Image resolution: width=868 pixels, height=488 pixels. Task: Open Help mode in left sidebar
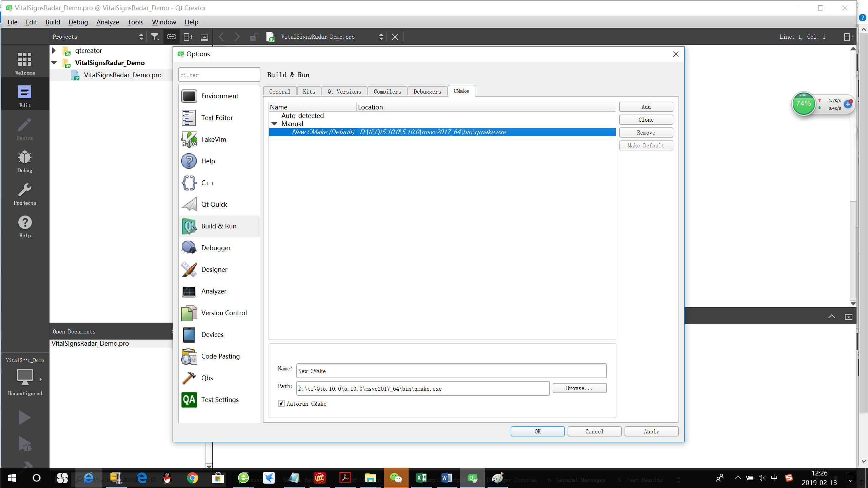click(x=25, y=226)
